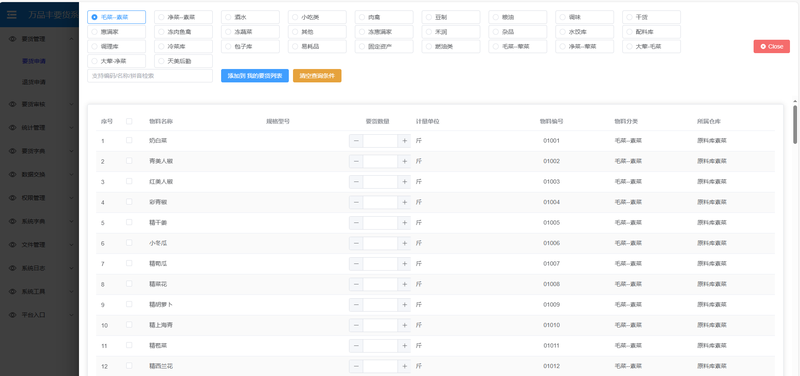
Task: Expand the 文件管理 sidebar chevron
Action: pyautogui.click(x=71, y=244)
